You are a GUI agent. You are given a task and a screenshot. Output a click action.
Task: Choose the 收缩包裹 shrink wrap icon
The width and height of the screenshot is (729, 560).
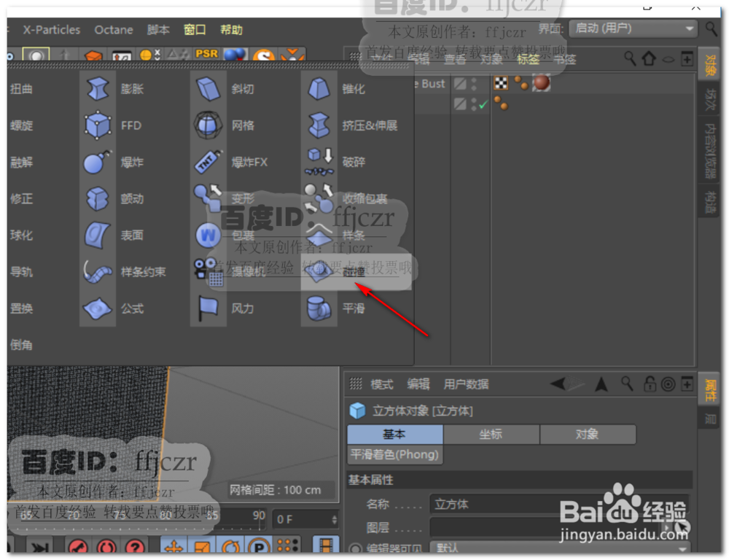pyautogui.click(x=319, y=198)
